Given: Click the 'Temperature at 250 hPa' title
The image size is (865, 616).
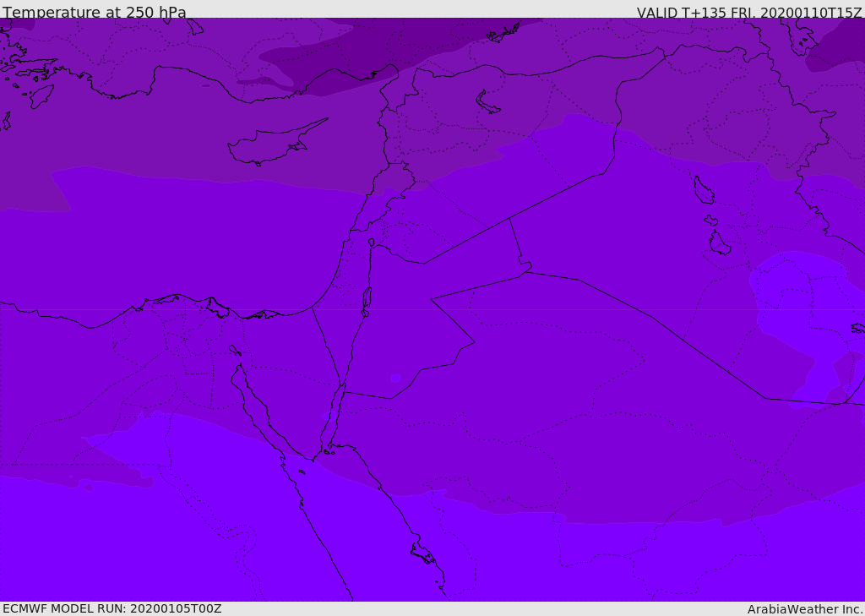Looking at the screenshot, I should coord(95,12).
